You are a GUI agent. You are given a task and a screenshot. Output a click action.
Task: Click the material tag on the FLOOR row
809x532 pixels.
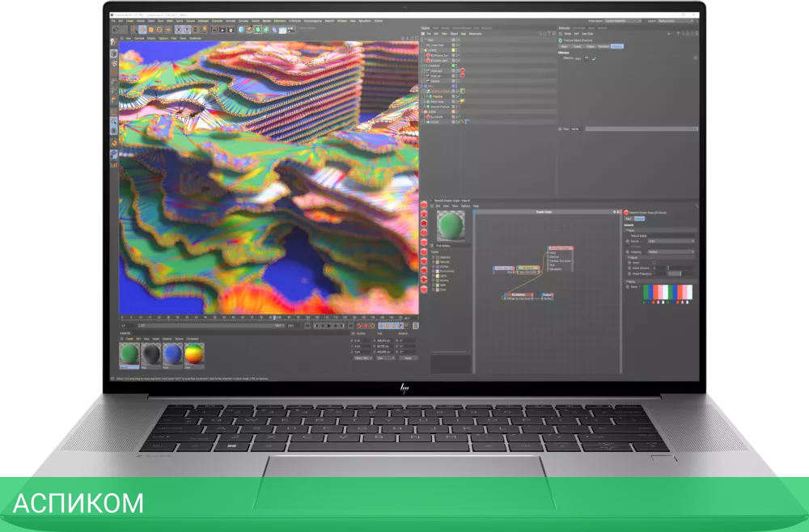click(467, 121)
